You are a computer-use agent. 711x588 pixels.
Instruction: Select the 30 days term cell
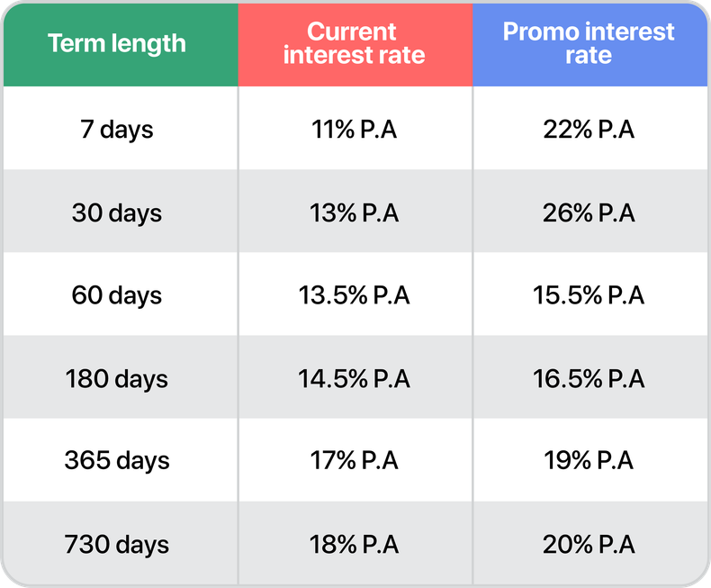117,213
